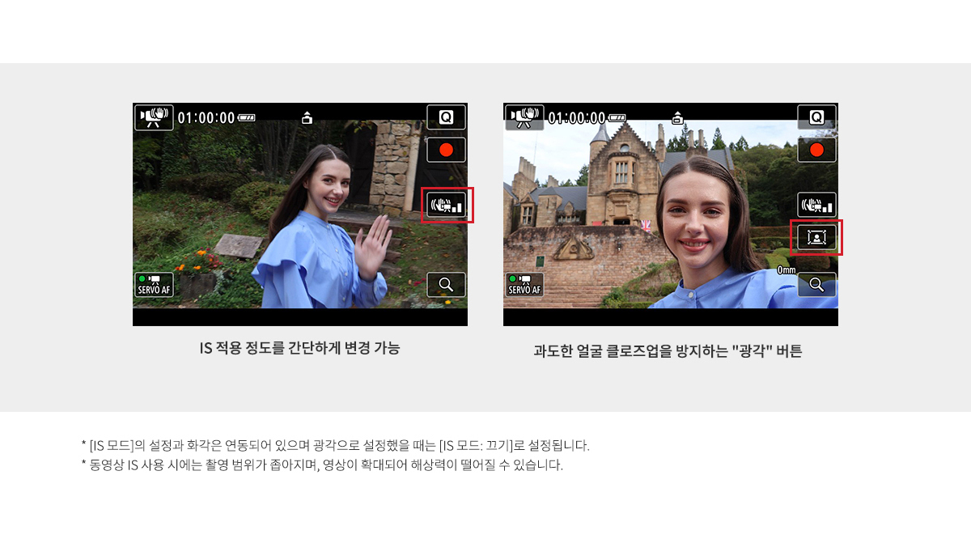This screenshot has height=560, width=971.
Task: Click the castle selfie camera screen image
Action: pyautogui.click(x=671, y=214)
